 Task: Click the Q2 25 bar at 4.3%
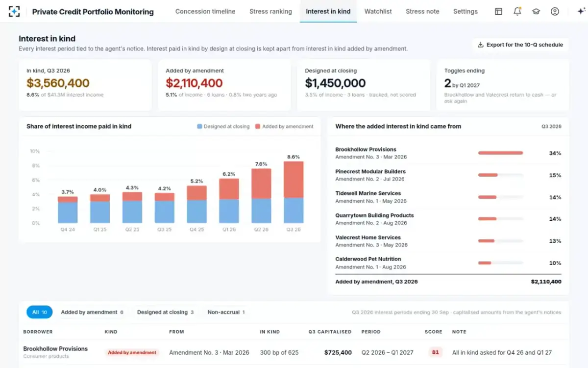[x=132, y=208]
